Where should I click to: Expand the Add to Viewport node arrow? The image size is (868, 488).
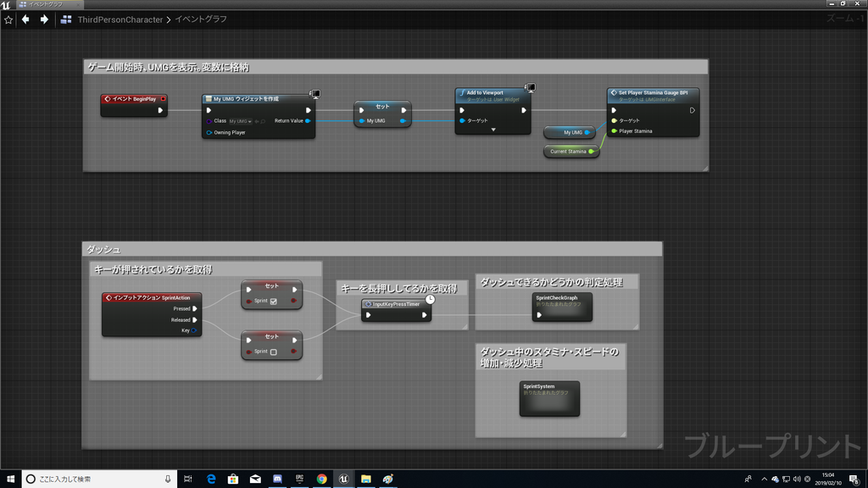[x=493, y=130]
